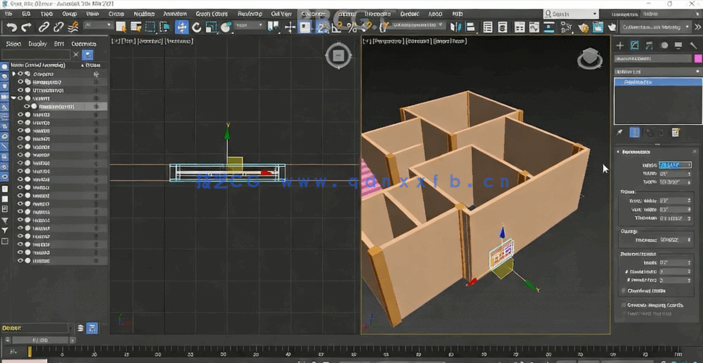The width and height of the screenshot is (703, 363).
Task: Switch to the Create command panel tab
Action: point(620,45)
